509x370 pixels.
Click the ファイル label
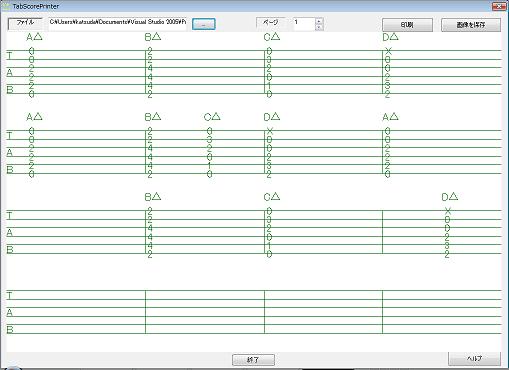(25, 23)
